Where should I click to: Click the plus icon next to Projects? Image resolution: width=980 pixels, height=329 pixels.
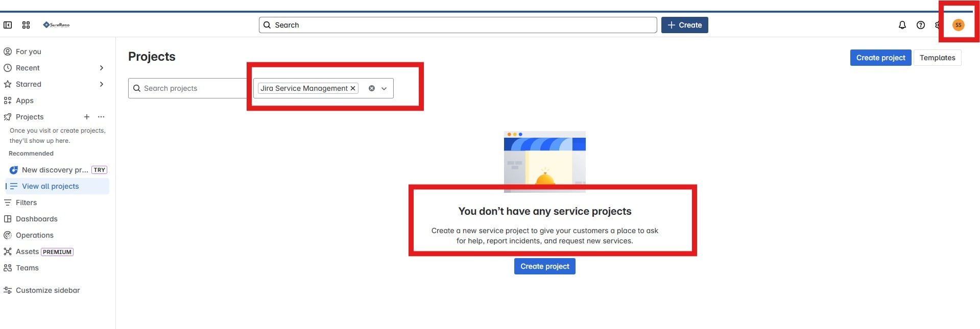click(87, 117)
